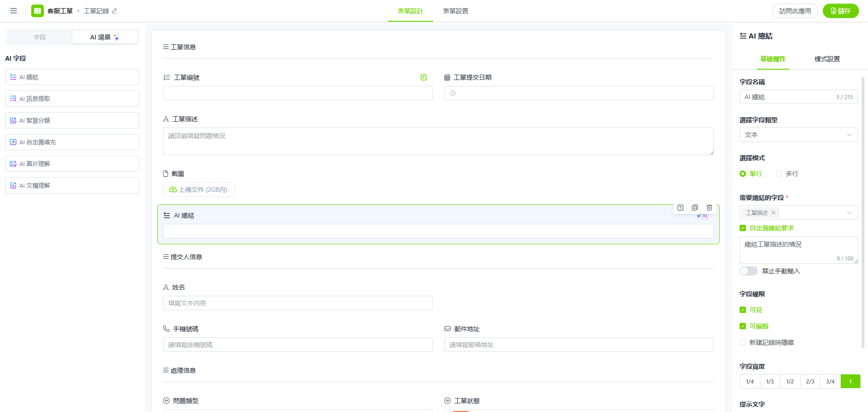Click the 客服工單 green app icon
This screenshot has height=412, width=868.
[38, 11]
